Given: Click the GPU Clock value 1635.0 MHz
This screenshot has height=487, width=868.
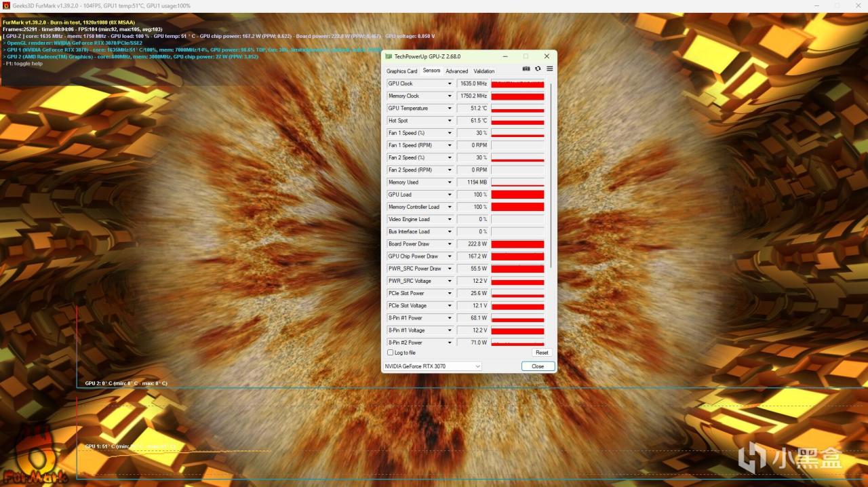Looking at the screenshot, I should pyautogui.click(x=473, y=84).
